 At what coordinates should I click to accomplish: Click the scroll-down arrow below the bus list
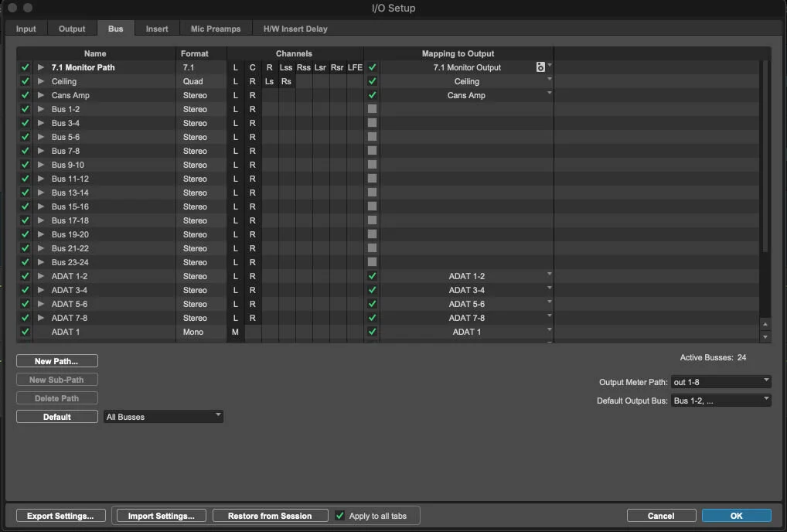[765, 336]
